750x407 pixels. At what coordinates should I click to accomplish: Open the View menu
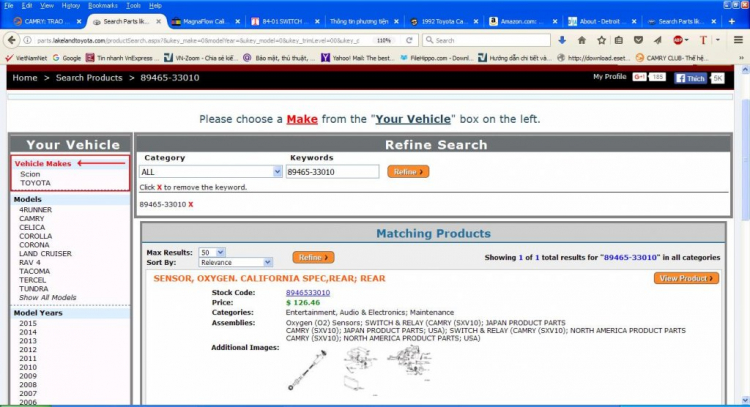point(47,6)
